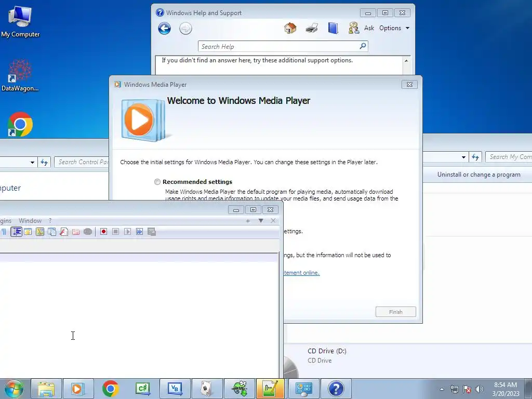Click the Stop Recording macro icon
Screen dimensions: 532x399
click(x=116, y=232)
